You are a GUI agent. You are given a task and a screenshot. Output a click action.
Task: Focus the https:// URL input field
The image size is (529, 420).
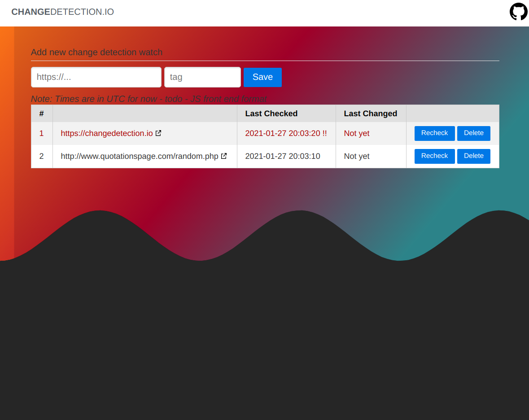[96, 77]
